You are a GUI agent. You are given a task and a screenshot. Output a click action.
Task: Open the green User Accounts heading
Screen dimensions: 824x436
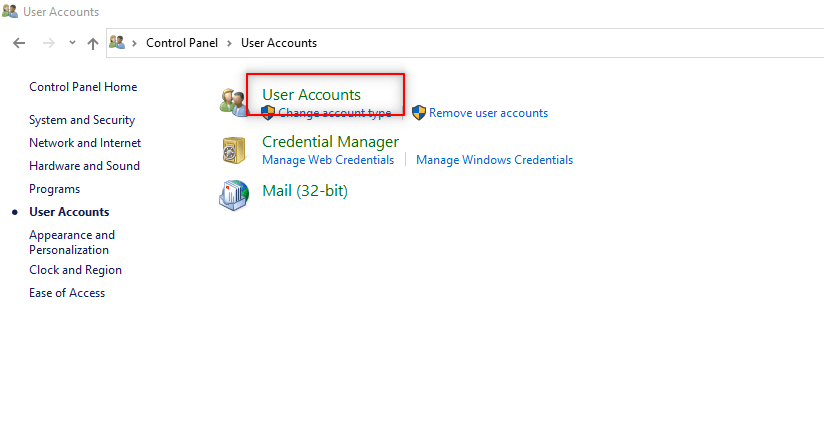312,95
